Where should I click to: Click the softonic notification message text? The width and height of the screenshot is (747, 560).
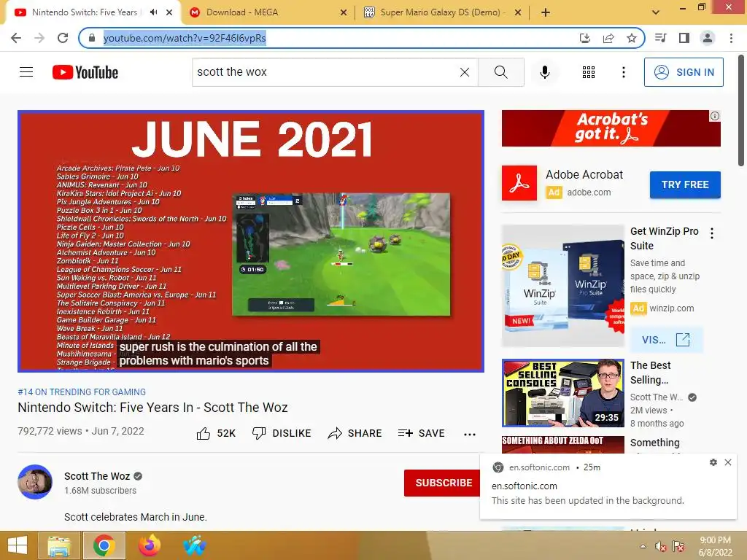(x=588, y=500)
